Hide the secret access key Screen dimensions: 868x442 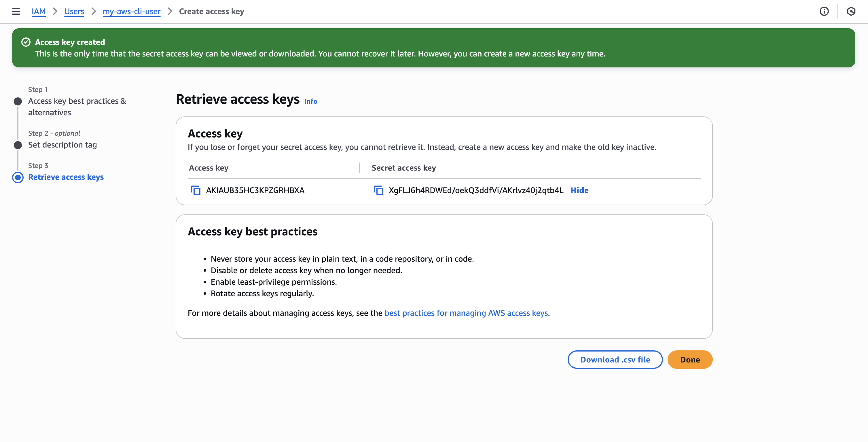[x=579, y=190]
